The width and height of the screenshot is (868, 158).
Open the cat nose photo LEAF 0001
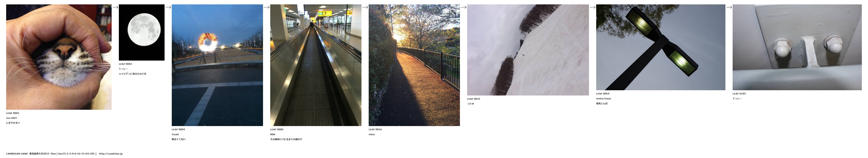click(59, 57)
